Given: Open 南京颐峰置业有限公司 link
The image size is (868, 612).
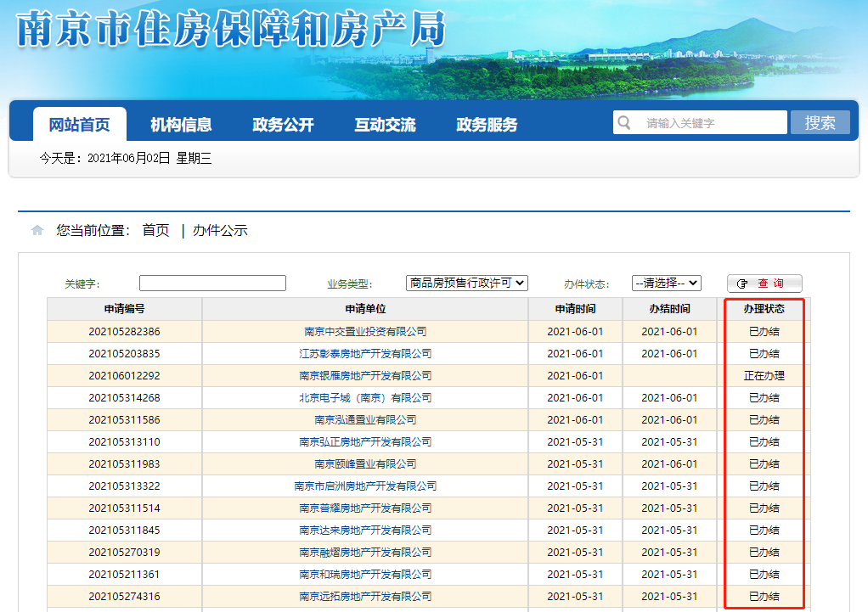Looking at the screenshot, I should point(365,464).
